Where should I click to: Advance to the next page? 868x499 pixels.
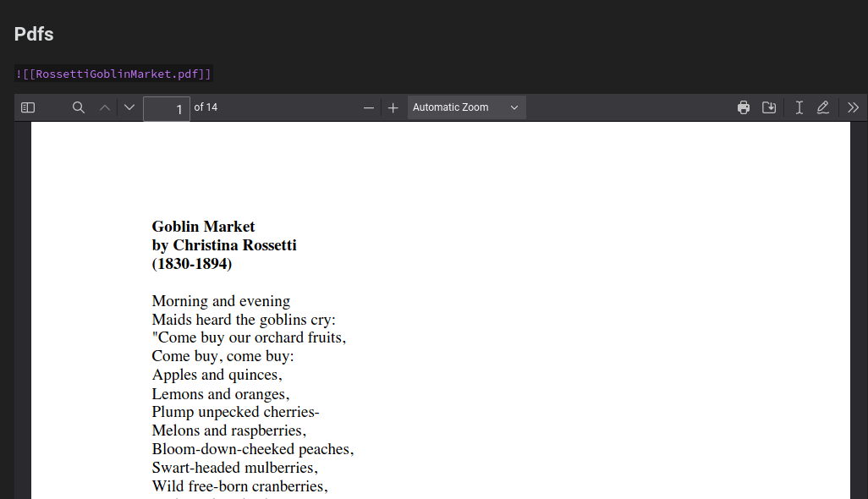129,107
